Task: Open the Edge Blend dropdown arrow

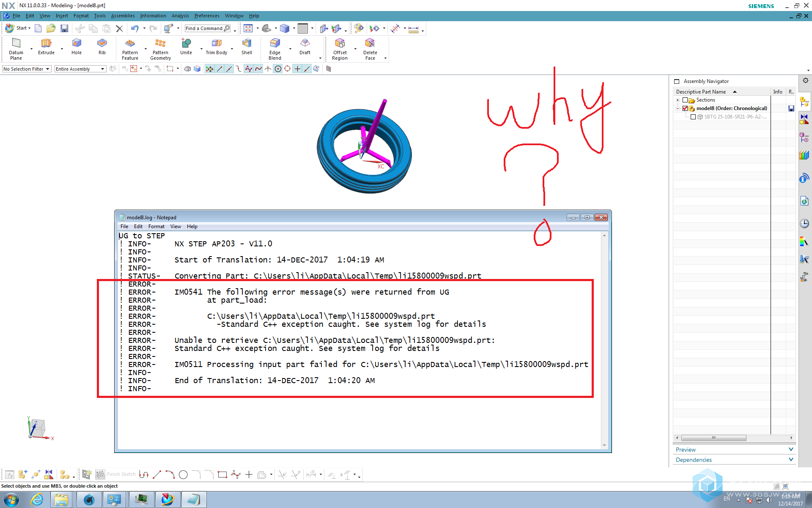Action: (290, 49)
